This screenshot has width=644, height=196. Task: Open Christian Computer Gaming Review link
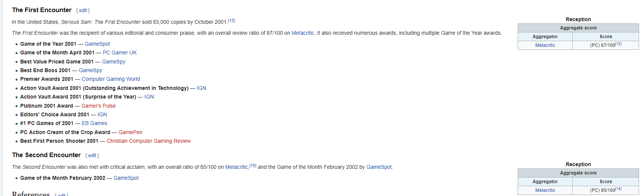tap(149, 141)
